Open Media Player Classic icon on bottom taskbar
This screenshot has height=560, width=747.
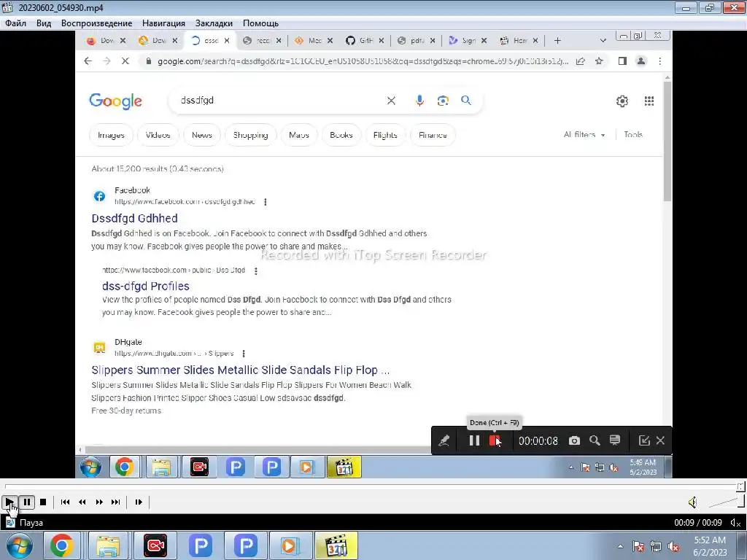point(336,545)
